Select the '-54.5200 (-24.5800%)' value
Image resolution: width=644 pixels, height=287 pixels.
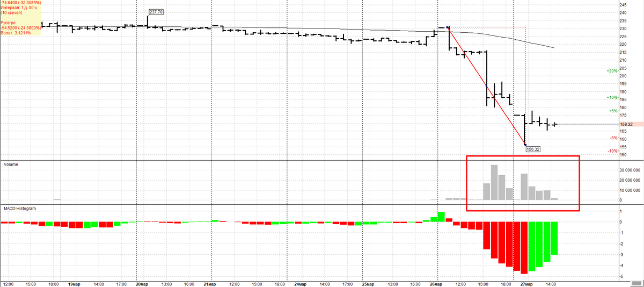click(20, 28)
